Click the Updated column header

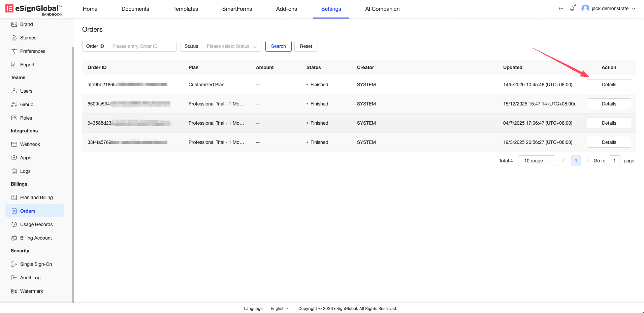[513, 67]
